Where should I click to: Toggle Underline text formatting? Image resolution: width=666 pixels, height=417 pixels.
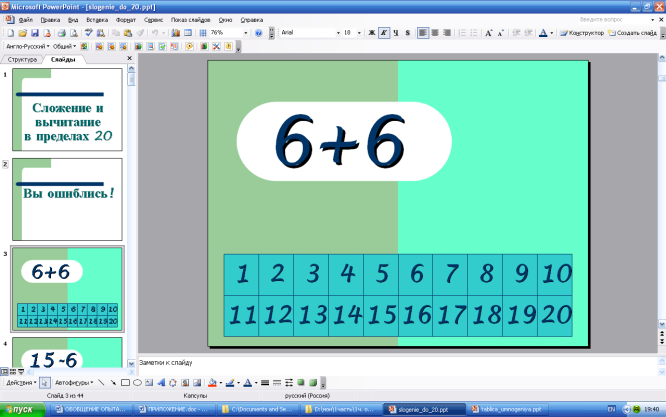pos(396,33)
